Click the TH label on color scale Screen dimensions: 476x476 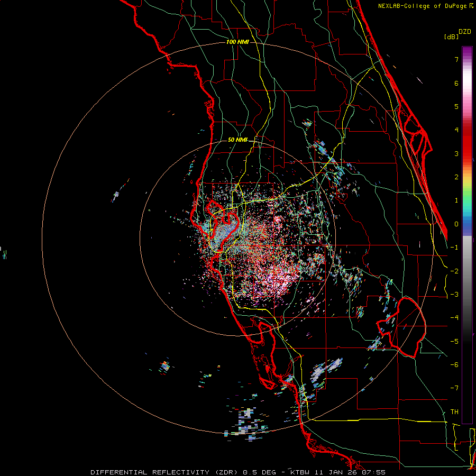(454, 412)
